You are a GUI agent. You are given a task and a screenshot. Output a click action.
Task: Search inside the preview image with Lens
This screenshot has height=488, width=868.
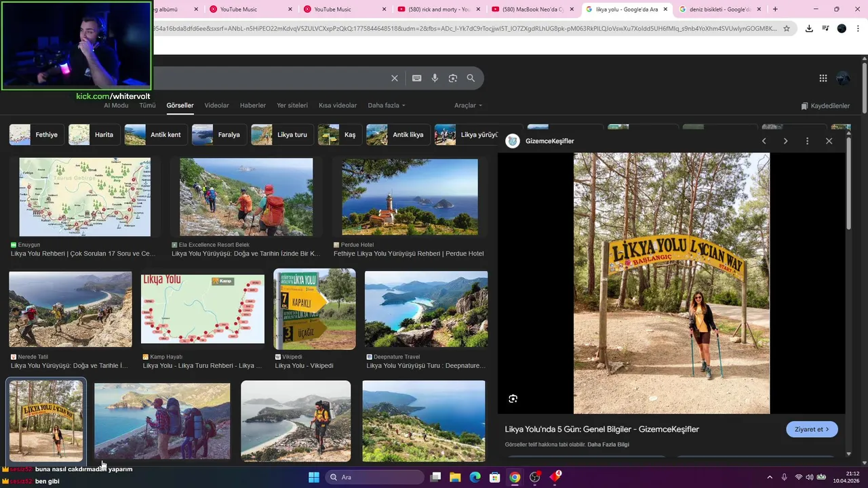tap(513, 399)
